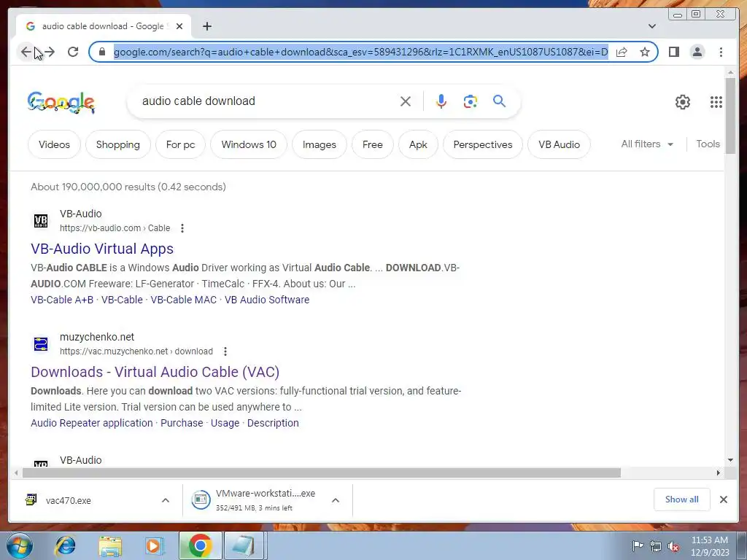
Task: Start voice search with the microphone
Action: [x=441, y=101]
